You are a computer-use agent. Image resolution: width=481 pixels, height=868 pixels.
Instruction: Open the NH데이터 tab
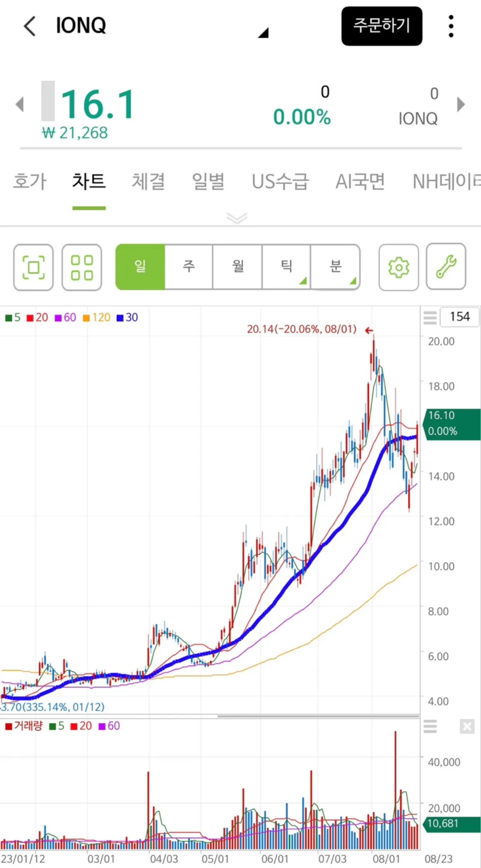pos(447,181)
